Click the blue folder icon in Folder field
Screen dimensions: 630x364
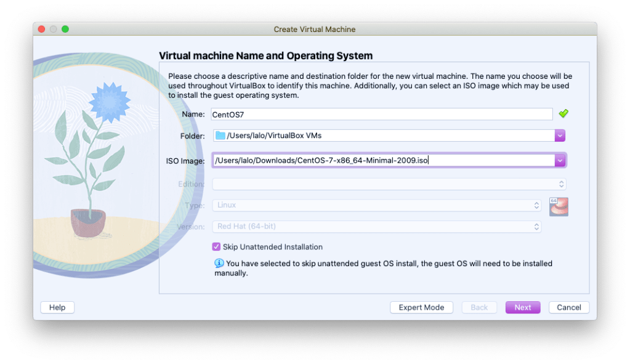pos(220,135)
